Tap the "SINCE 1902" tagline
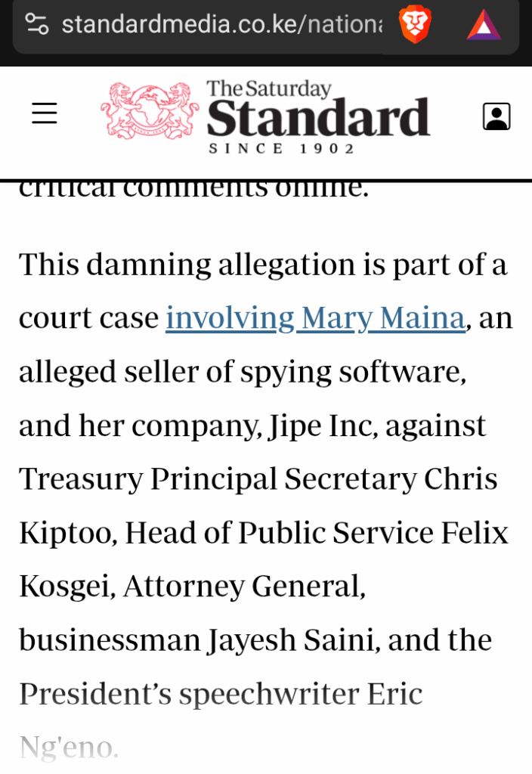532x774 pixels. [x=282, y=149]
